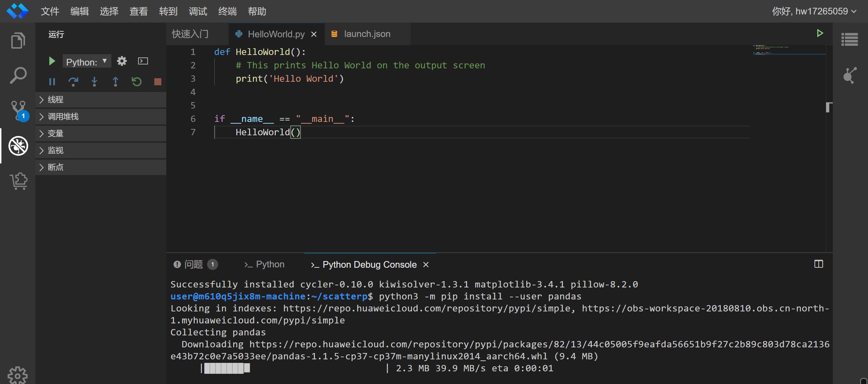Toggle split terminal layout icon
The image size is (868, 384).
(x=819, y=264)
